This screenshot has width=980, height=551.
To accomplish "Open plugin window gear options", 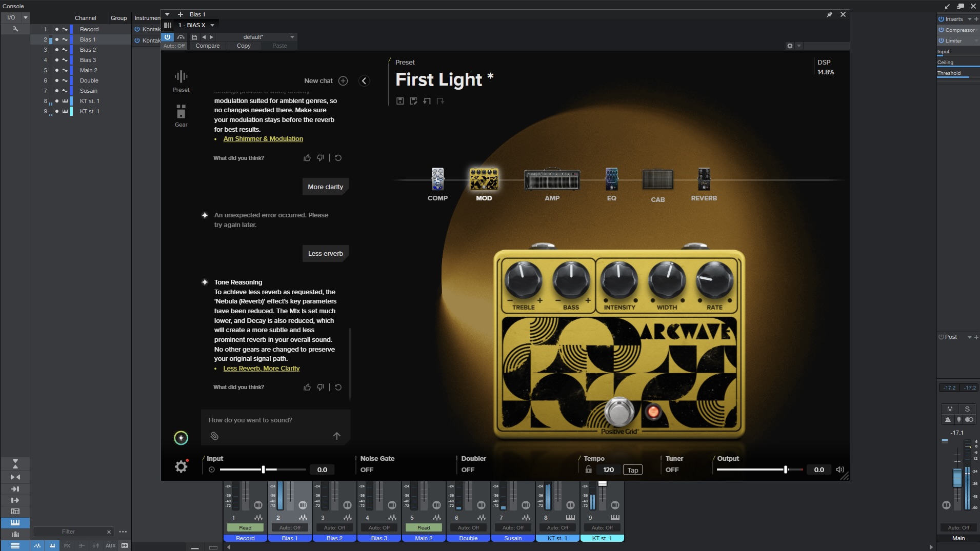I will [790, 46].
